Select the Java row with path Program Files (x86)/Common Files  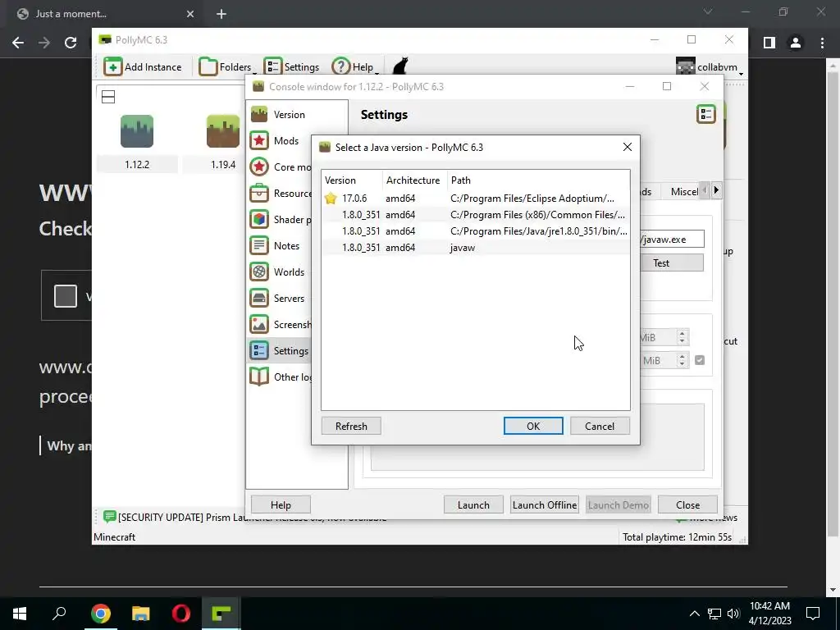coord(475,215)
